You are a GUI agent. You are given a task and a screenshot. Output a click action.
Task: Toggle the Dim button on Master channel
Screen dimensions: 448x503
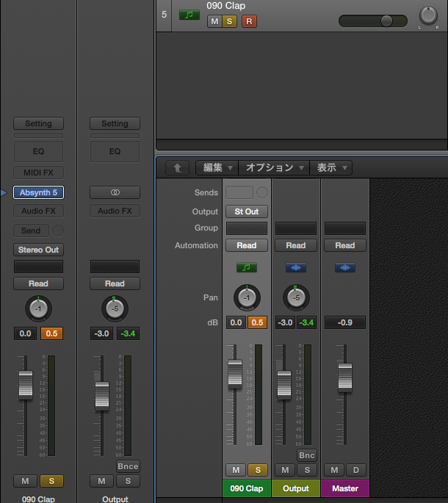tap(355, 470)
